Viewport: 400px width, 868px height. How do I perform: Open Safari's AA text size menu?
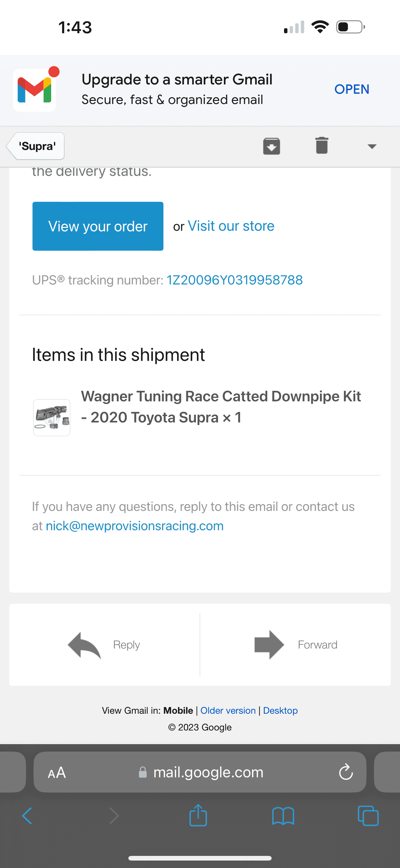(x=56, y=772)
